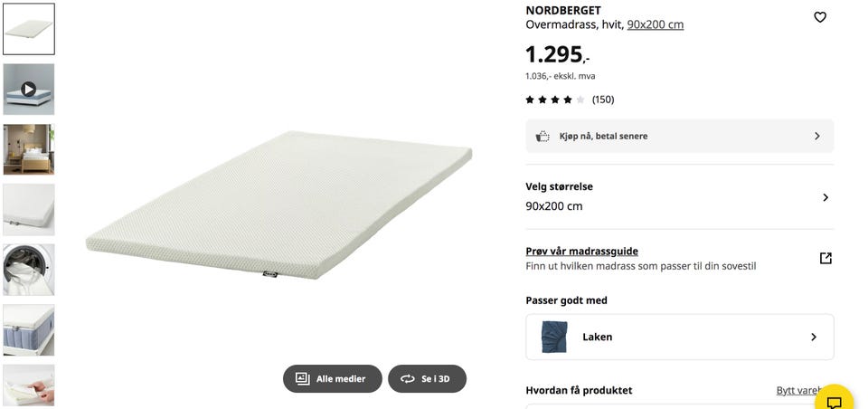Viewport: 868px width, 409px height.
Task: Add NORDBERGET to favorites with heart icon
Action: tap(820, 17)
